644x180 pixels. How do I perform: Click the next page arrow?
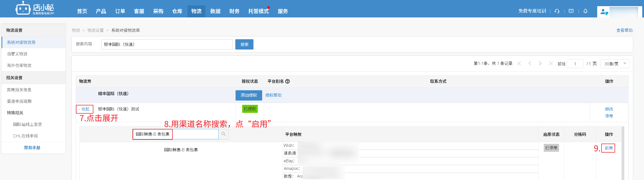click(540, 64)
